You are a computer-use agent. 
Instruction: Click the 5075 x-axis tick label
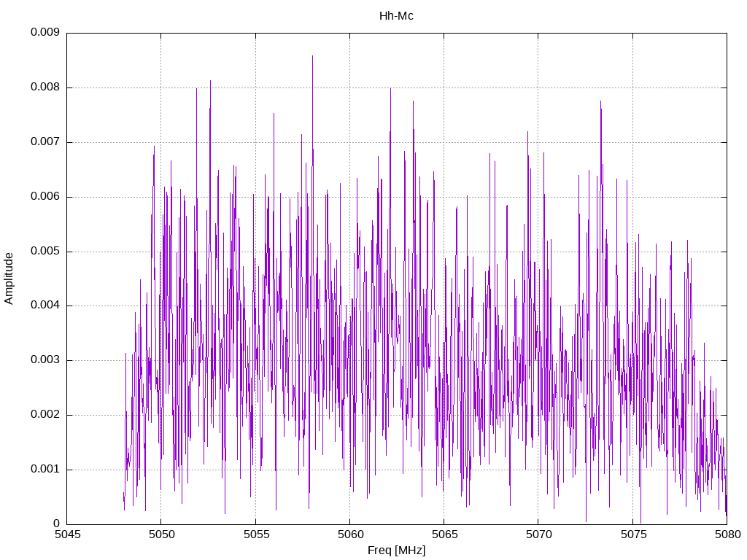click(x=633, y=534)
